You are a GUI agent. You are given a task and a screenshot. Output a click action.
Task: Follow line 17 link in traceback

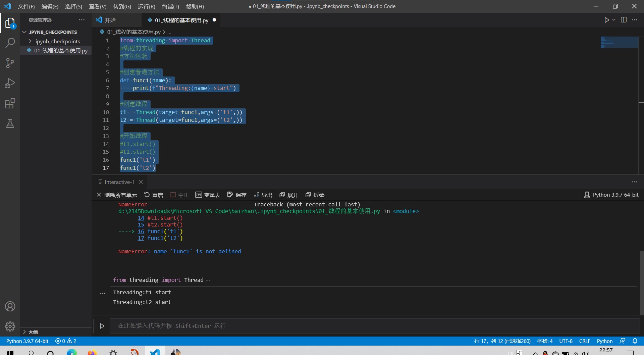tap(141, 238)
